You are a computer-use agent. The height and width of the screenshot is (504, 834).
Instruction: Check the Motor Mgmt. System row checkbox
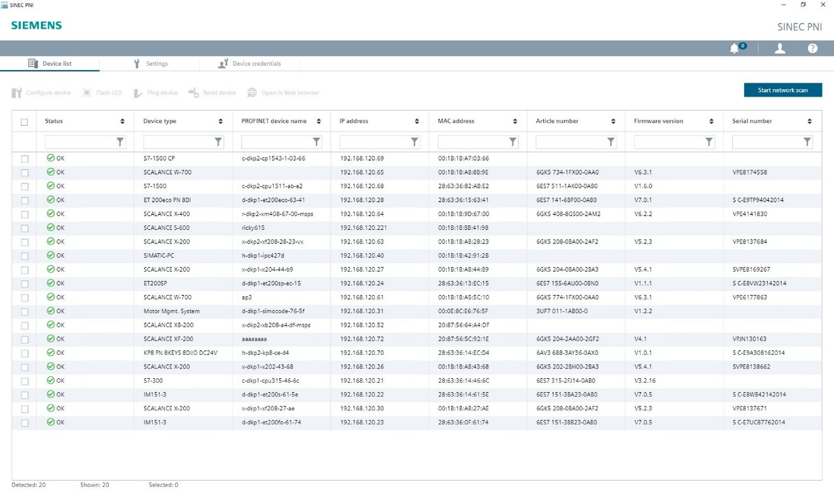pyautogui.click(x=25, y=312)
